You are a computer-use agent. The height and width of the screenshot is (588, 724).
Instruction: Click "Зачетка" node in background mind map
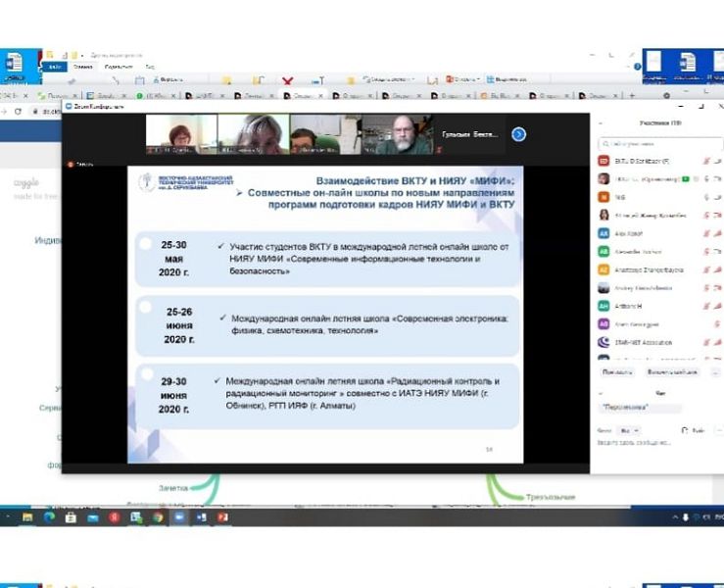pyautogui.click(x=173, y=488)
